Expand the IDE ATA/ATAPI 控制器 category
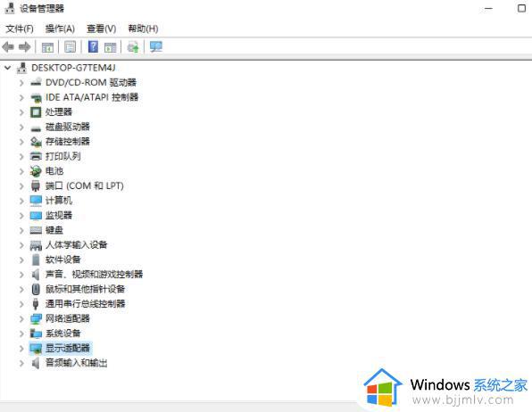Image resolution: width=532 pixels, height=412 pixels. pos(21,98)
